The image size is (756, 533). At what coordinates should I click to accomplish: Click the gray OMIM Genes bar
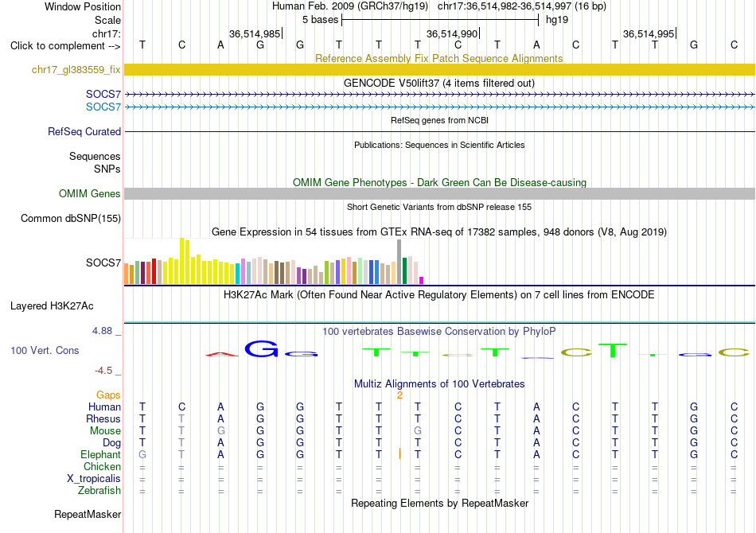tap(439, 194)
